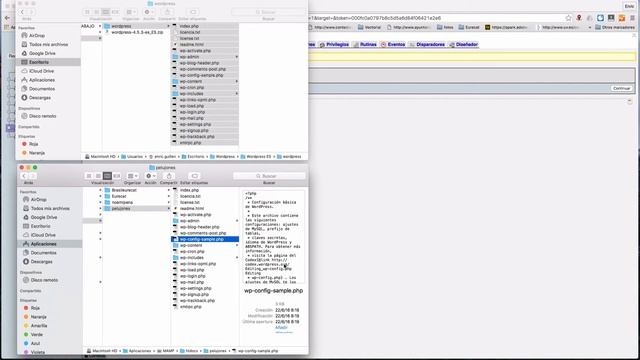This screenshot has height=360, width=640.
Task: Open the Acción gear menu in wordpress window
Action: (x=149, y=12)
